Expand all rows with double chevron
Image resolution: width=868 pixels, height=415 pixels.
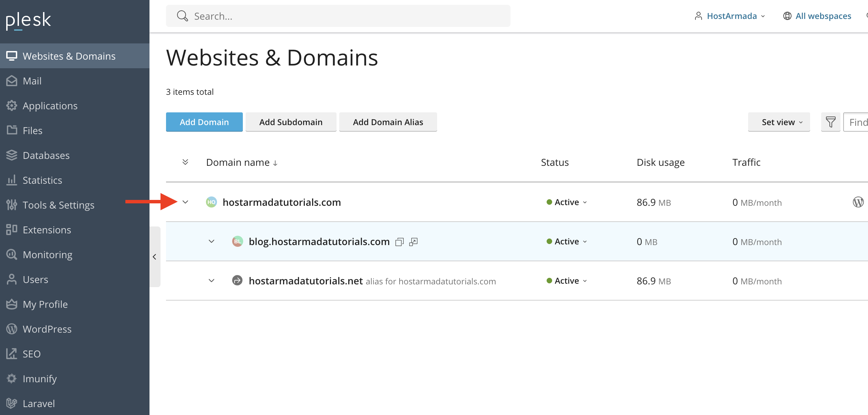click(185, 162)
